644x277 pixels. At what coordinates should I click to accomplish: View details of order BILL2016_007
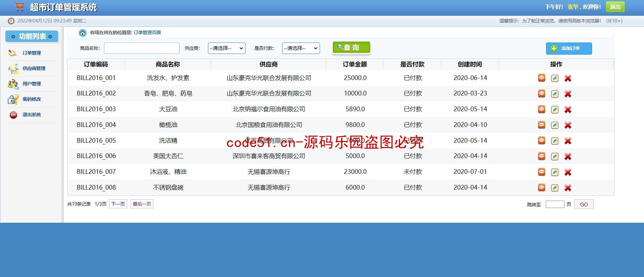pyautogui.click(x=541, y=172)
